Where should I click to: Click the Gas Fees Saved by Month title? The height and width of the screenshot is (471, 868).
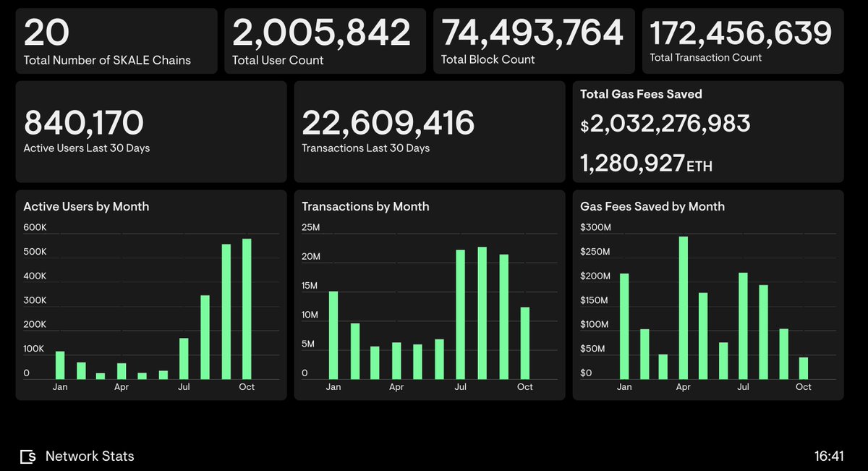652,207
